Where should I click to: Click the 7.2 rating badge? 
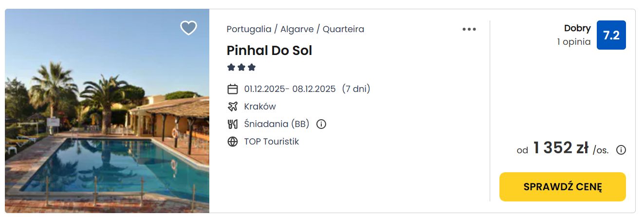tap(611, 35)
